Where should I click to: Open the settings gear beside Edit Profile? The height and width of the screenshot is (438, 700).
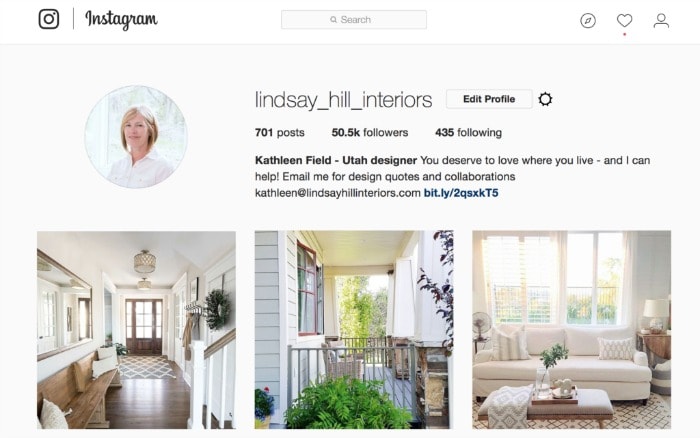click(x=545, y=99)
